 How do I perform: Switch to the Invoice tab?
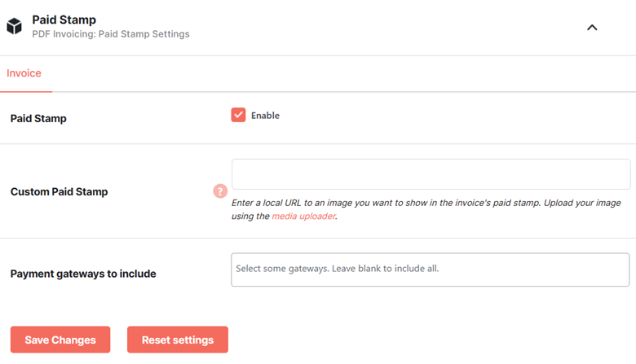click(x=24, y=73)
